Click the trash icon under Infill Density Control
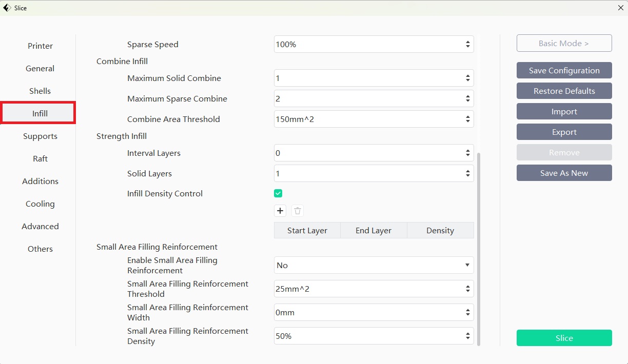Viewport: 628px width, 364px height. [x=298, y=211]
